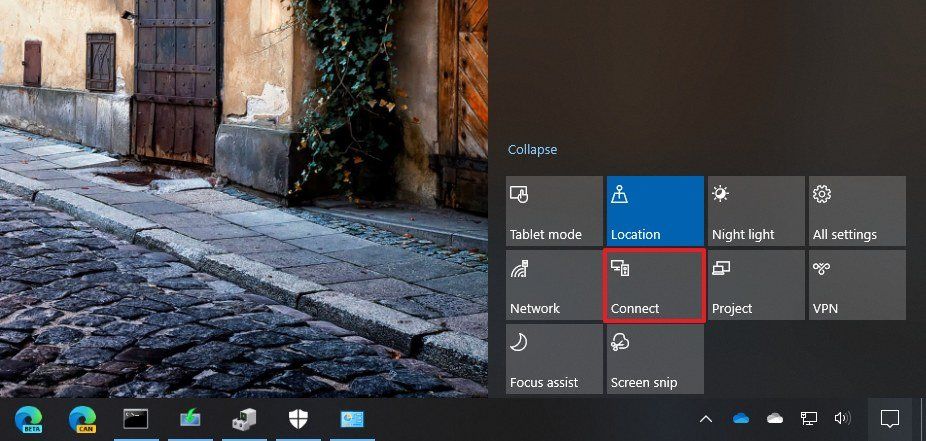Launch Microsoft Edge Beta from taskbar
Viewport: 926px width, 441px height.
(28, 419)
